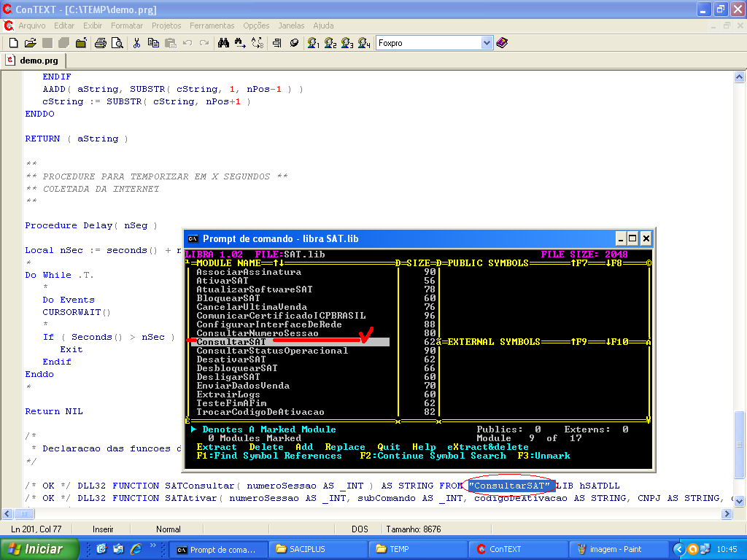The image size is (747, 560).
Task: Open the Arquivo menu
Action: [31, 26]
